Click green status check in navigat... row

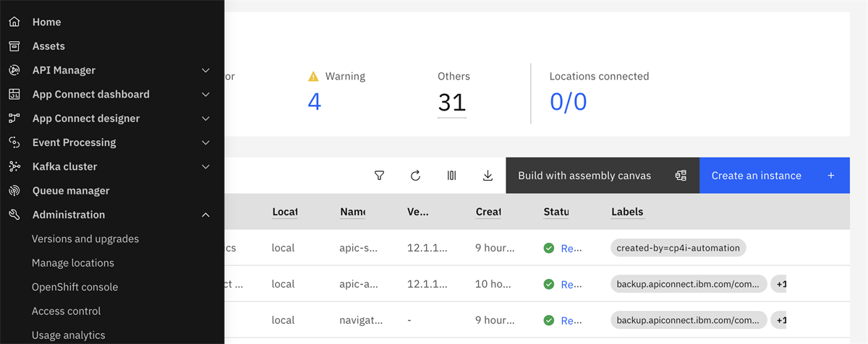549,320
